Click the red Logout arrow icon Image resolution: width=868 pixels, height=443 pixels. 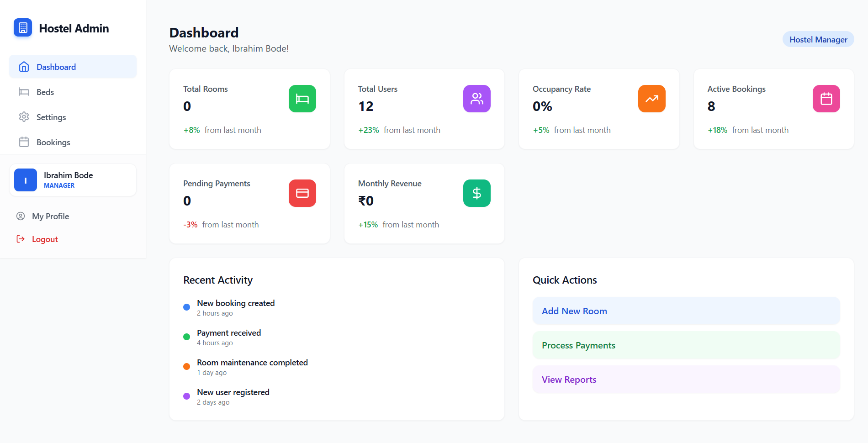pyautogui.click(x=21, y=239)
